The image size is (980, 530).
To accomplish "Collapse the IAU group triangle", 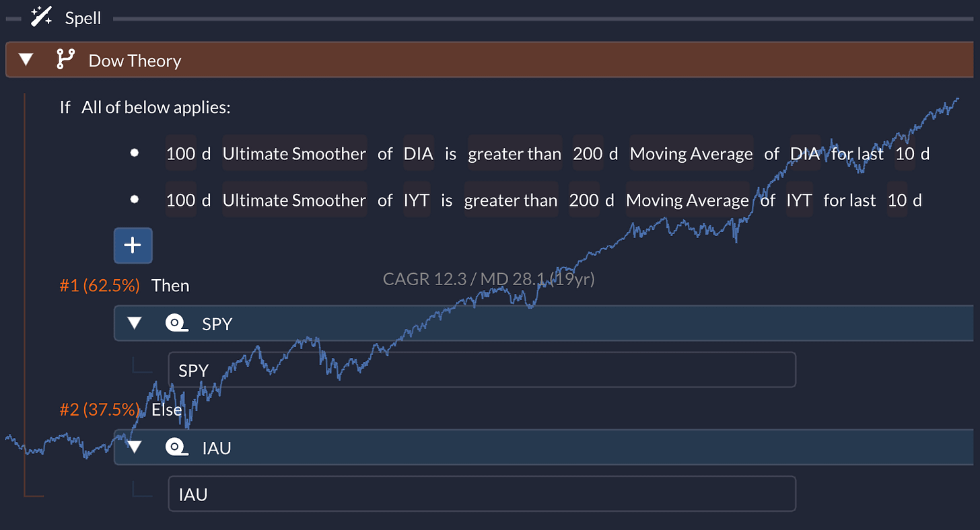I will click(x=135, y=447).
